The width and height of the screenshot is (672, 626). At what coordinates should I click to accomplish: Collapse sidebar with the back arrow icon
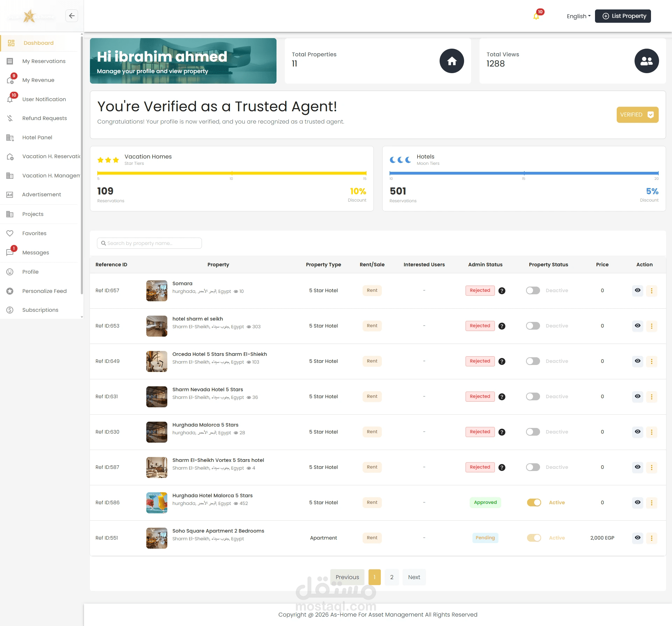tap(72, 16)
